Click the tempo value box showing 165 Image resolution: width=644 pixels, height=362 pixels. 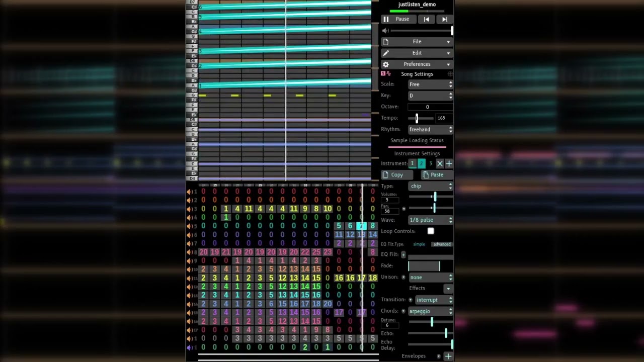tap(443, 118)
